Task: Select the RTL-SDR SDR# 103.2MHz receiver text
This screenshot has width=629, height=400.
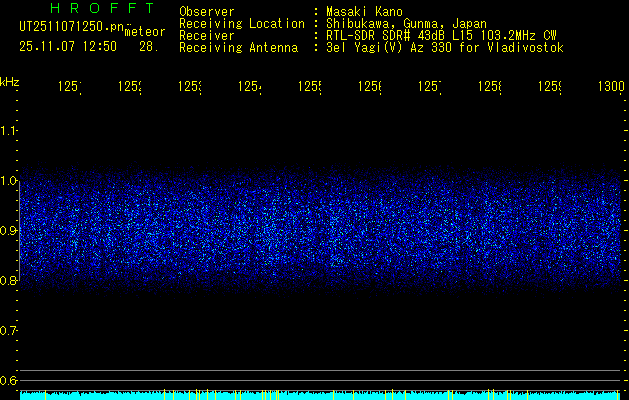Action: tap(441, 36)
